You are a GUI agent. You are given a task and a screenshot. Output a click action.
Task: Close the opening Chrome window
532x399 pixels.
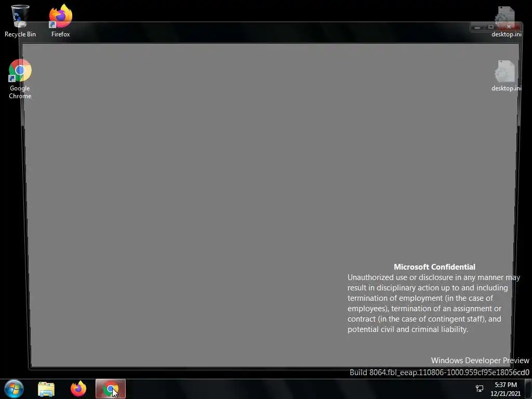click(x=509, y=27)
